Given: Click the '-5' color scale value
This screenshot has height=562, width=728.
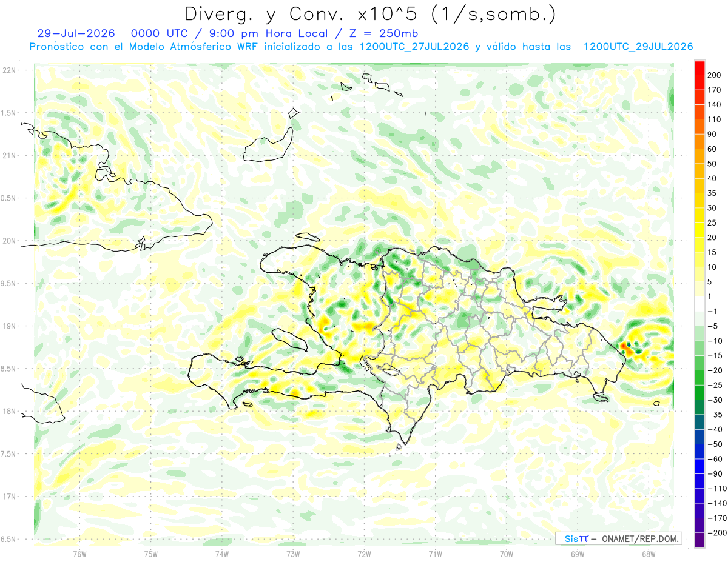Looking at the screenshot, I should pyautogui.click(x=714, y=326).
